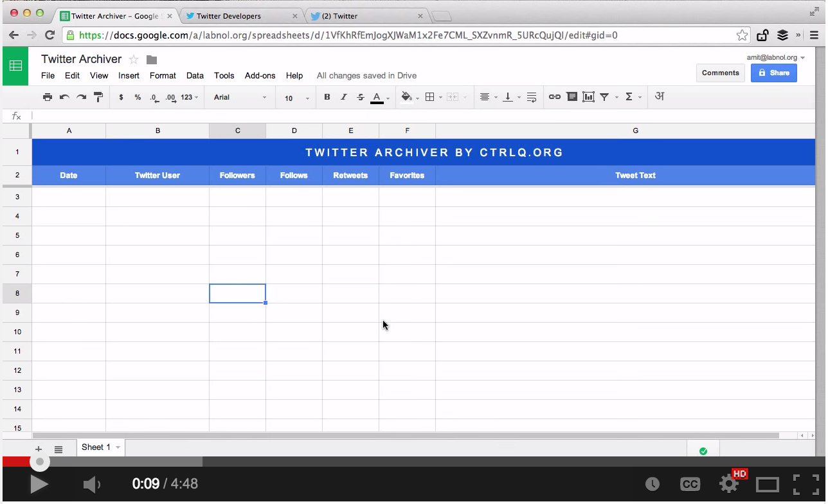
Task: Toggle bold formatting
Action: 327,97
